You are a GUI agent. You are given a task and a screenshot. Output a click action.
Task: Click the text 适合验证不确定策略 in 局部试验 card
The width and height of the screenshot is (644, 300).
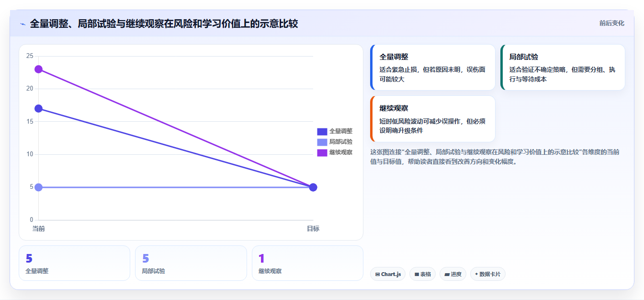537,69
